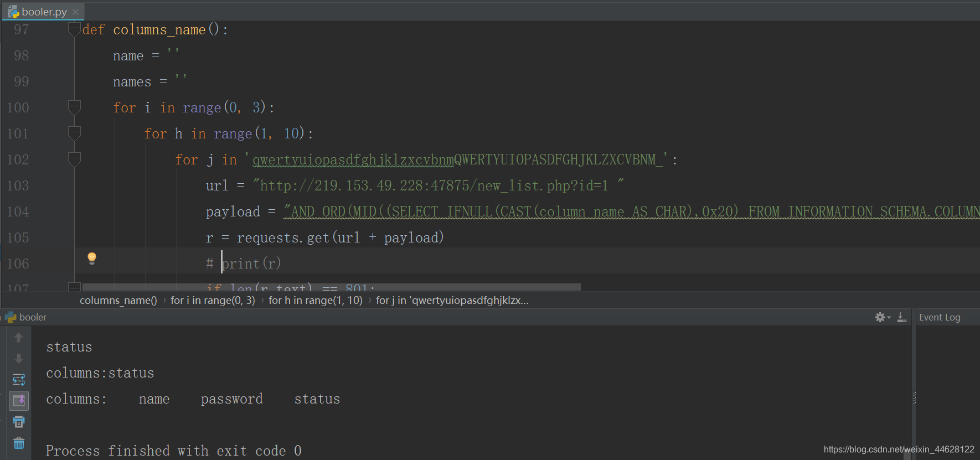Click the down arrow in run toolbar
The image size is (980, 460).
point(19,359)
